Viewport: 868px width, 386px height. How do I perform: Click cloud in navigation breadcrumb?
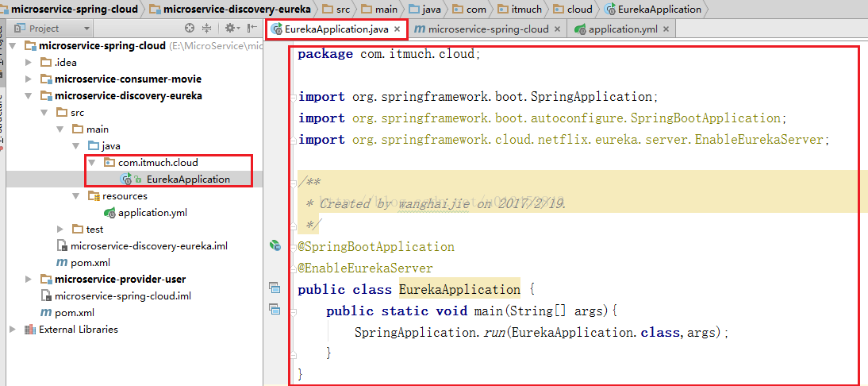(x=579, y=9)
